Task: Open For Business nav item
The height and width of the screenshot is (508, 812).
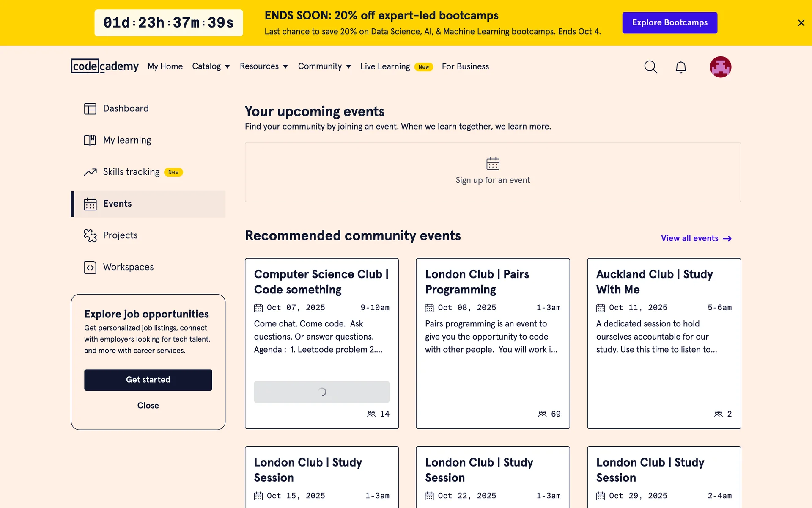Action: coord(465,66)
